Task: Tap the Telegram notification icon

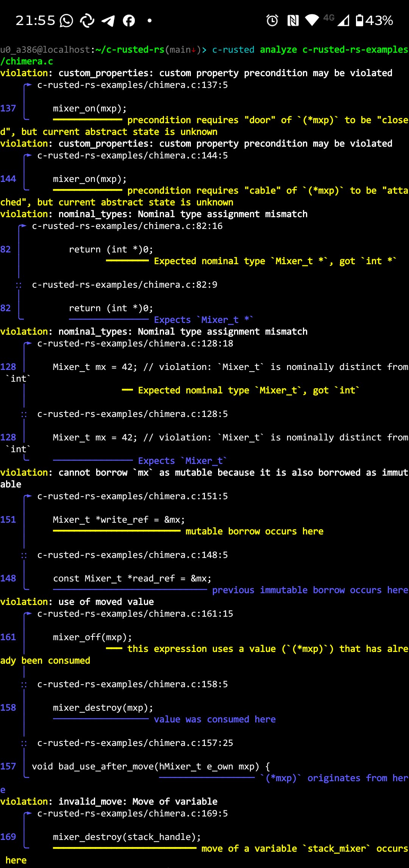Action: [108, 20]
